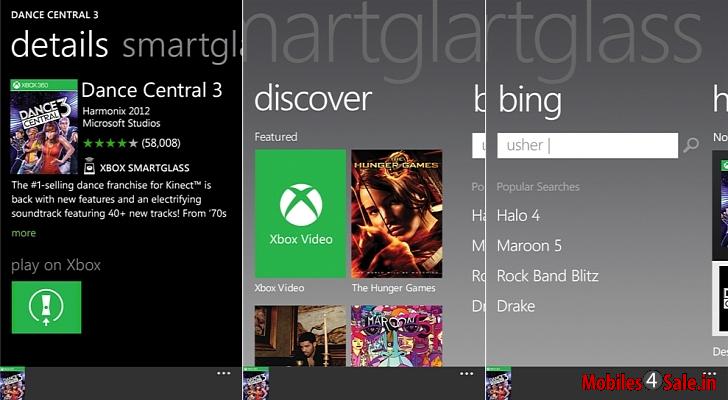Open the Drake album cover tile
Viewport: 728px width, 400px height.
[300, 335]
